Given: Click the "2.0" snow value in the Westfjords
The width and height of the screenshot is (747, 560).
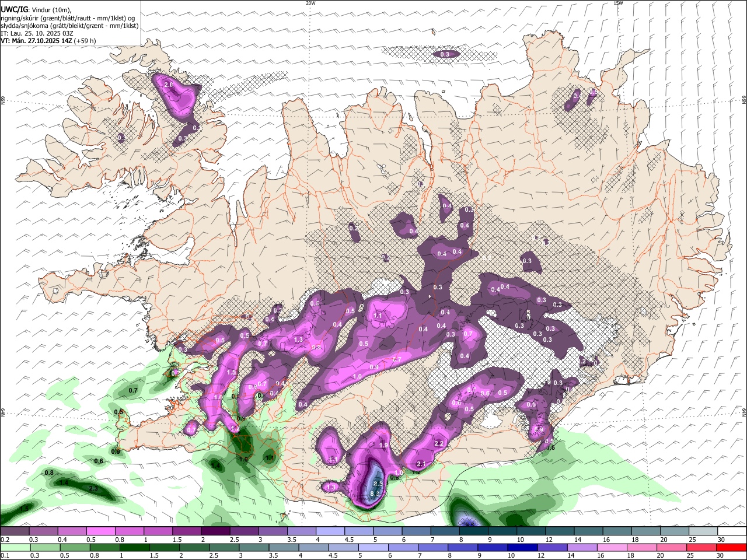Looking at the screenshot, I should coord(169,85).
